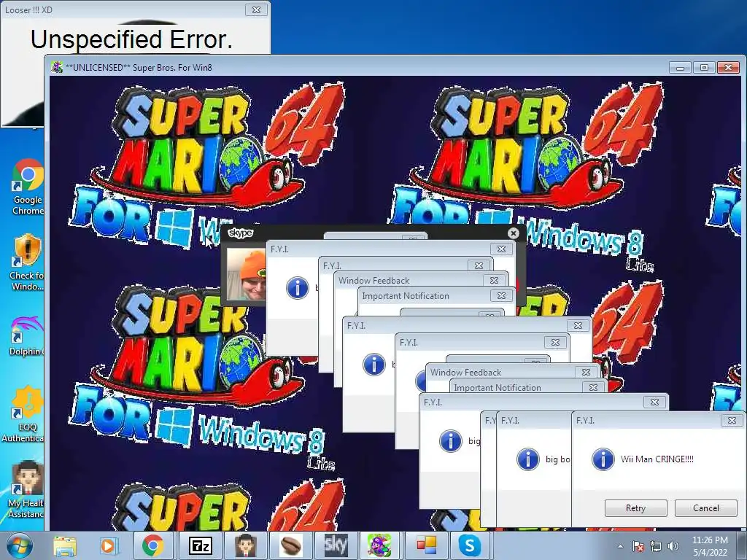Close the Looser !!! XD window
747x560 pixels.
pos(256,9)
